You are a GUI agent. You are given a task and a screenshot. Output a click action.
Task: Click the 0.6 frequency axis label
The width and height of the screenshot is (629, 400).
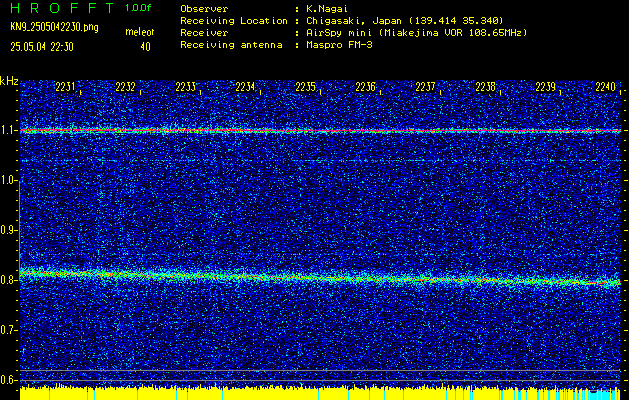click(7, 380)
